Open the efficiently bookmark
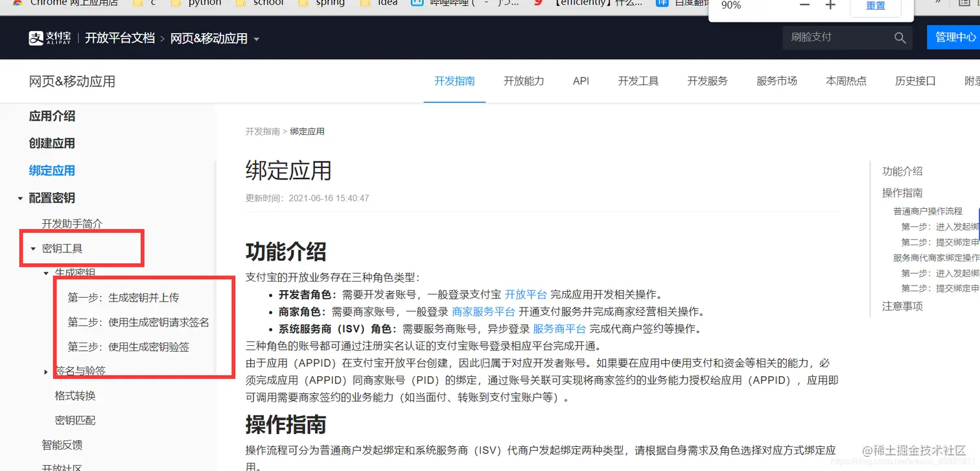Screen dimensions: 980x471 (589, 3)
